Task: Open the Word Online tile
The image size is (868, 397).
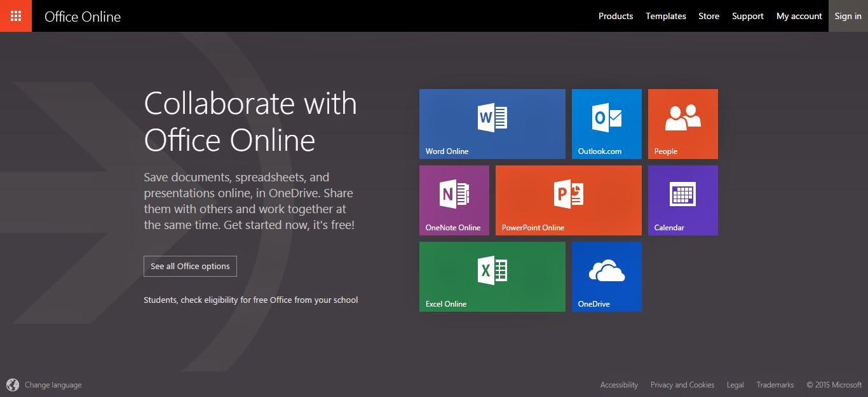Action: coord(492,124)
